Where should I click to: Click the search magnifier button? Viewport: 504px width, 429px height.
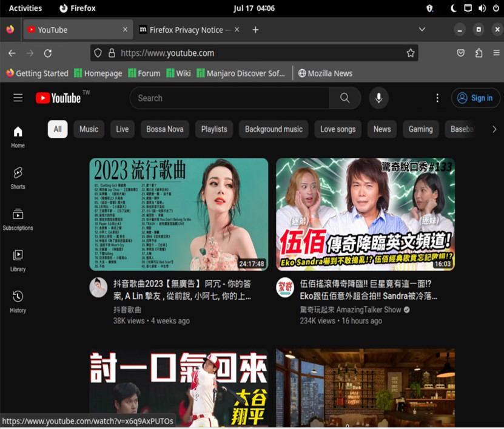coord(344,98)
